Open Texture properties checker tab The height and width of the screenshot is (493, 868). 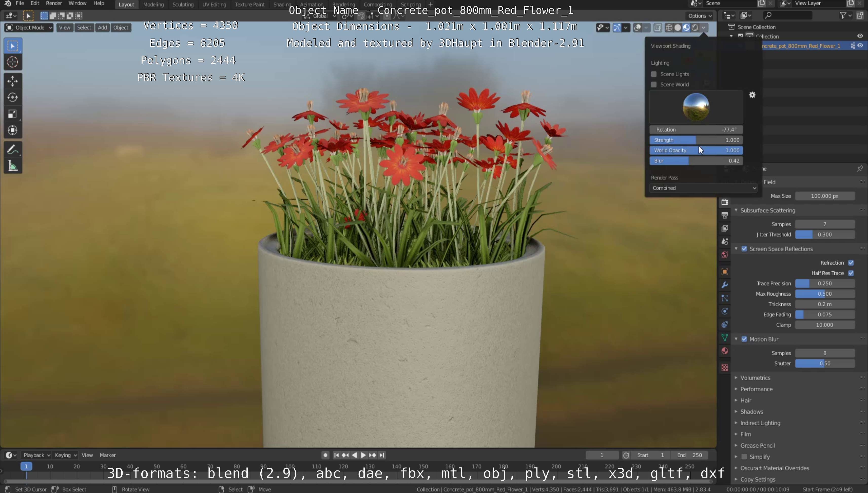point(724,368)
